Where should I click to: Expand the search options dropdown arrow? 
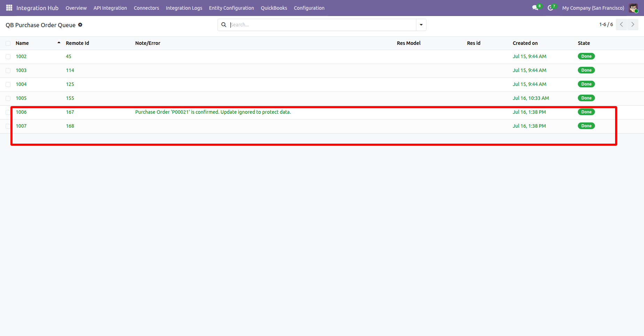click(x=421, y=25)
